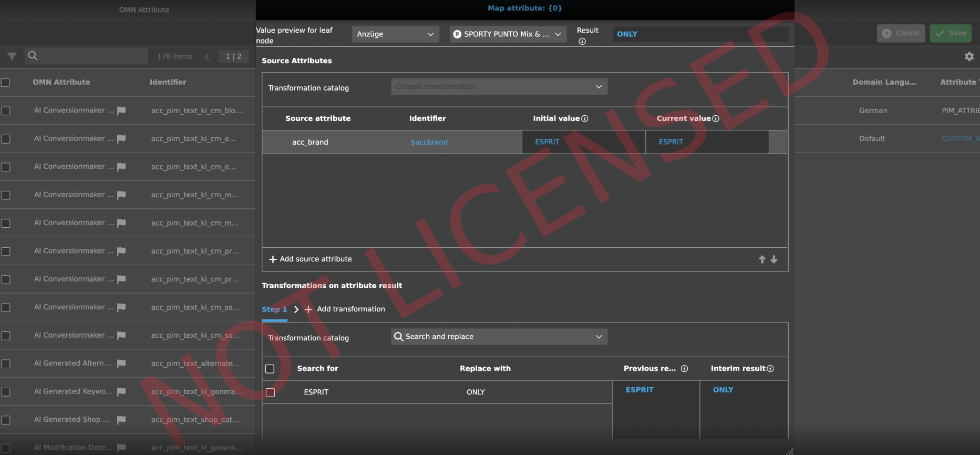The image size is (980, 455).
Task: Check the ESPRIT search row checkbox
Action: click(x=271, y=392)
